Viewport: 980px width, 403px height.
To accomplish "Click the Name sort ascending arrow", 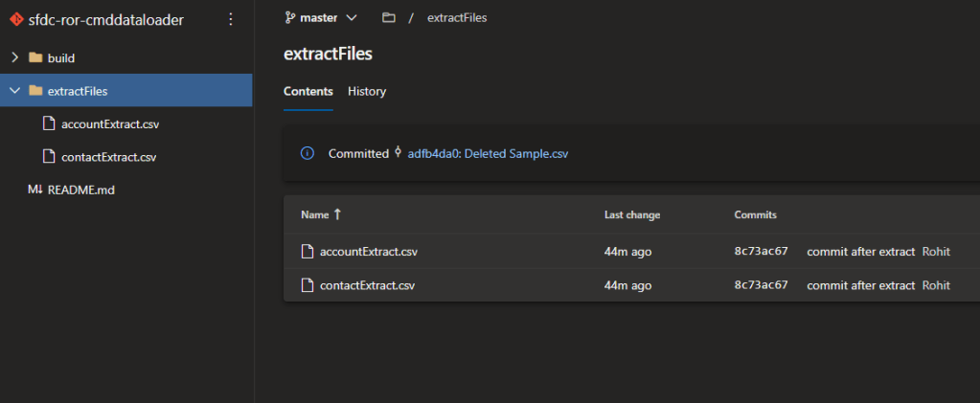I will pyautogui.click(x=337, y=214).
